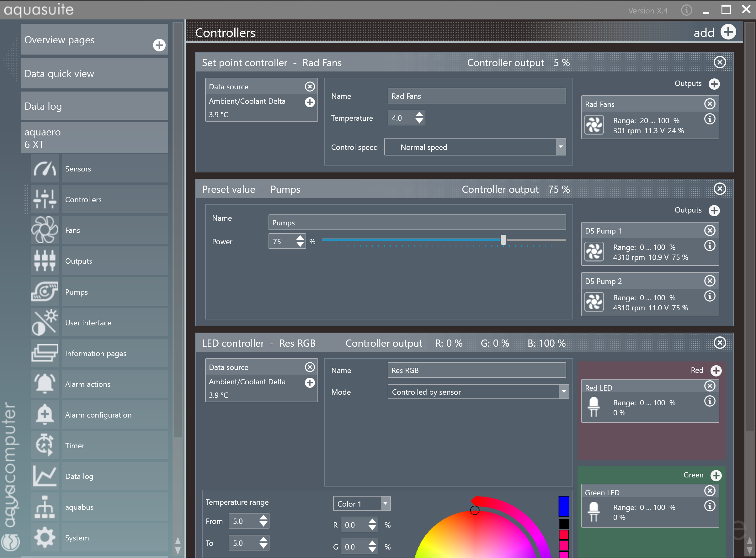This screenshot has height=558, width=756.
Task: Add a new overview page
Action: point(159,45)
